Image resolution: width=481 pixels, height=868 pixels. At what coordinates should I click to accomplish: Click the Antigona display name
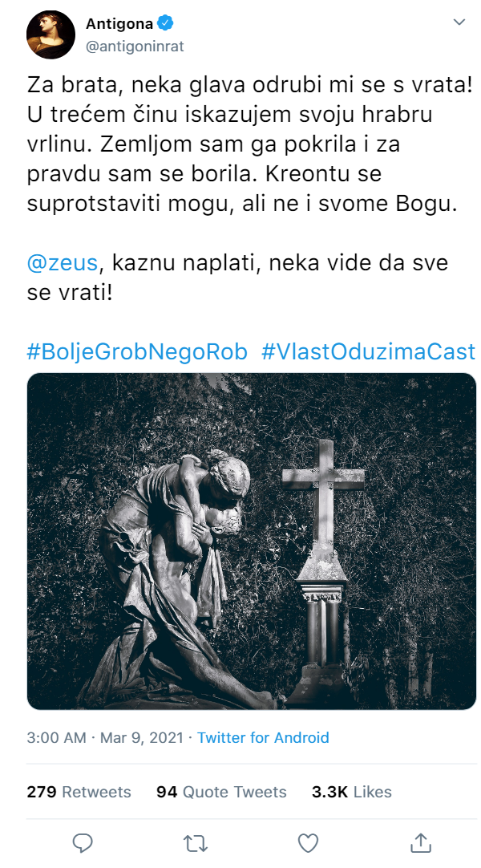pyautogui.click(x=119, y=23)
